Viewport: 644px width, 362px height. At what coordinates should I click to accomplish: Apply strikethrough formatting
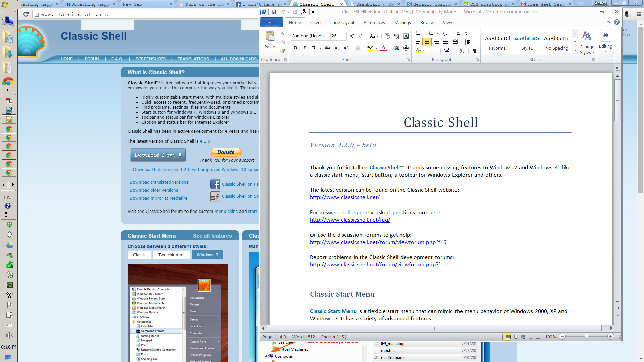pyautogui.click(x=327, y=48)
